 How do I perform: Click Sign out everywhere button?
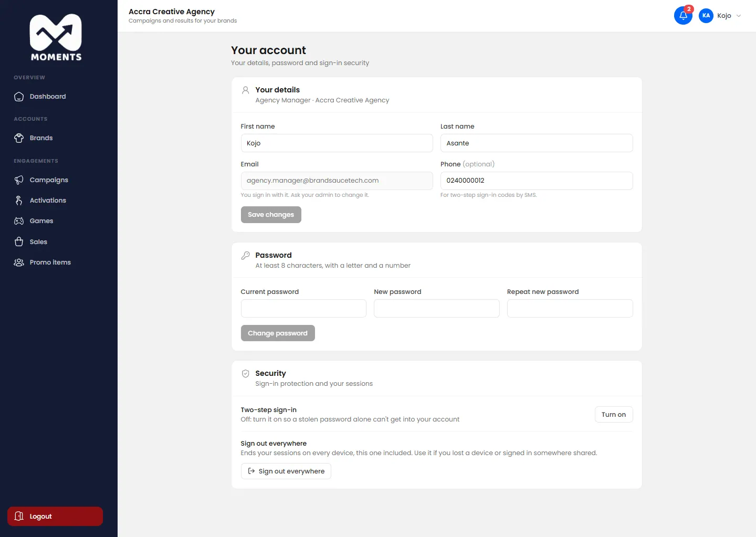[x=286, y=471]
